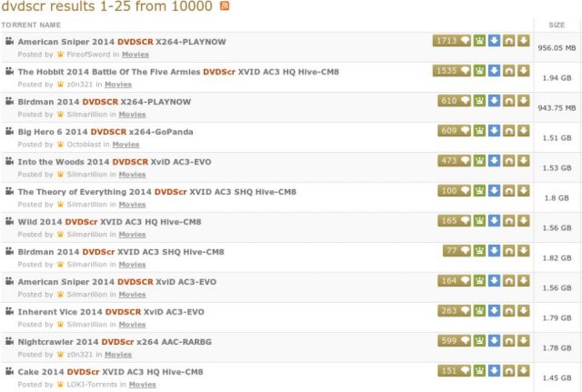582x392 pixels.
Task: Open The Theory of Everything 2014 torrent
Action: point(157,192)
